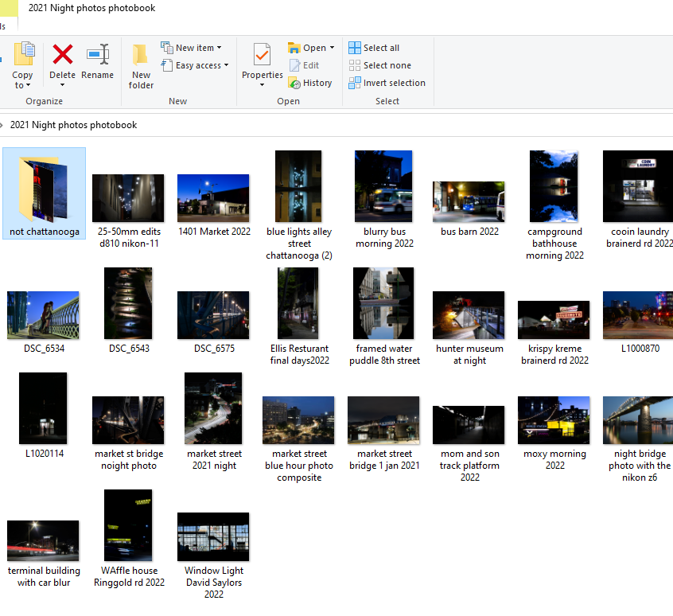Click Select all
The height and width of the screenshot is (616, 673).
(374, 48)
